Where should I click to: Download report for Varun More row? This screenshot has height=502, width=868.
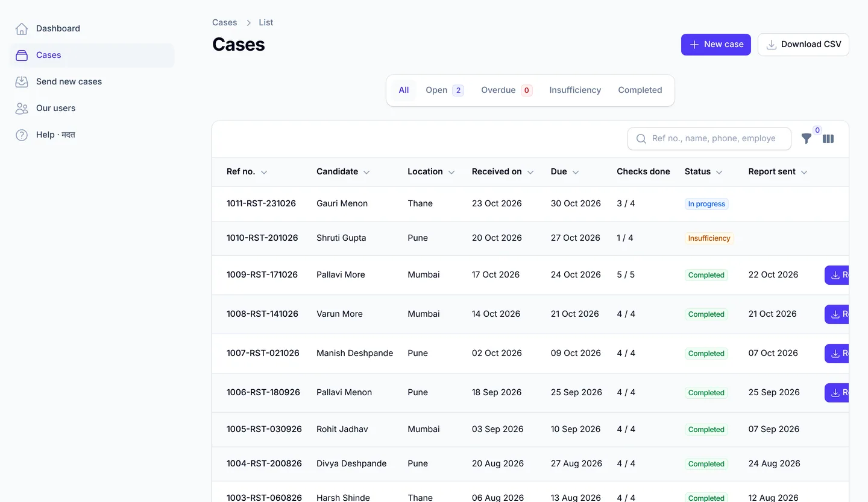point(837,314)
